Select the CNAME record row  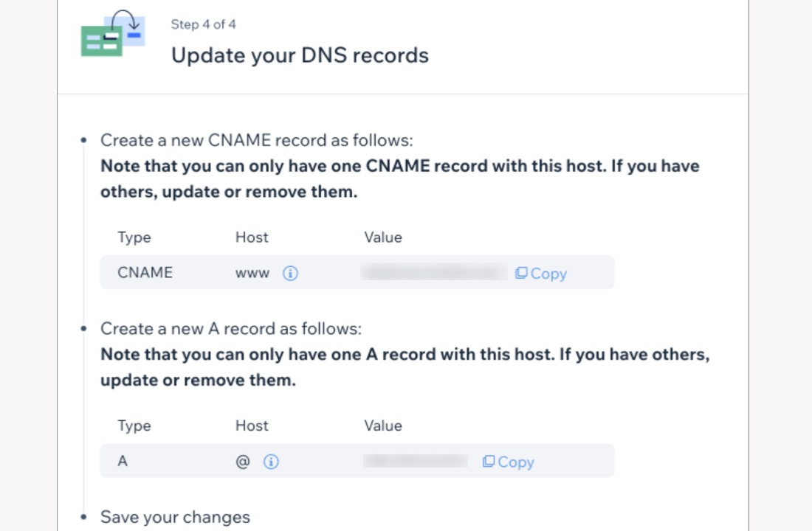point(357,273)
